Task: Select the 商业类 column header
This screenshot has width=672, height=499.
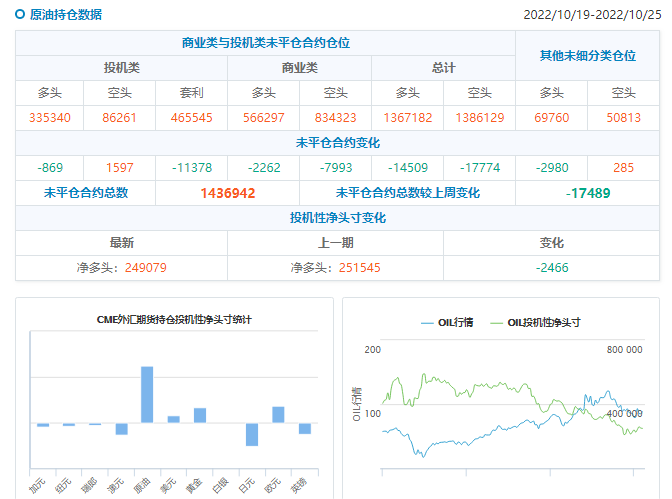Action: [299, 68]
